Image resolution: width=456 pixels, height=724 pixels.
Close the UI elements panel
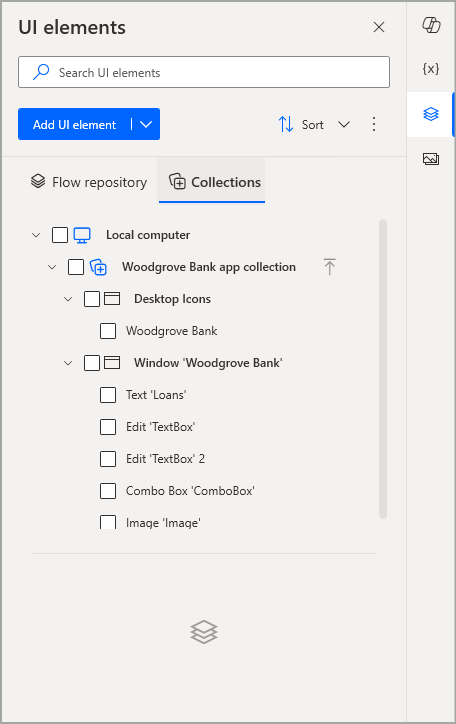point(379,27)
